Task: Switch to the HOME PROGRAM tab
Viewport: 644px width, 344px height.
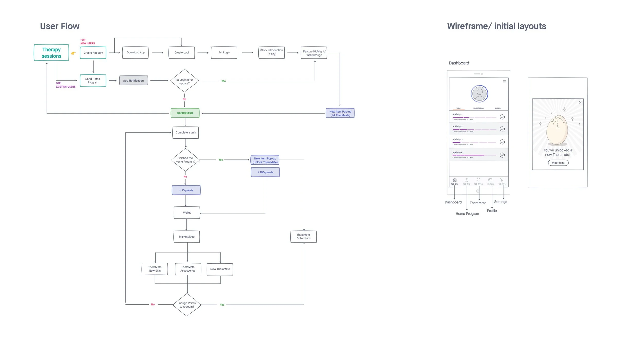Action: click(x=478, y=108)
